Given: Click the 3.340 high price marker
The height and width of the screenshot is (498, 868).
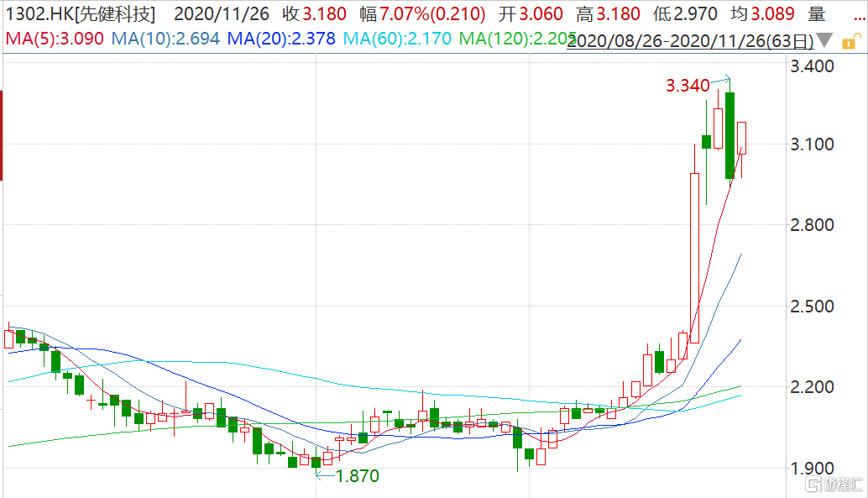Looking at the screenshot, I should coord(688,85).
